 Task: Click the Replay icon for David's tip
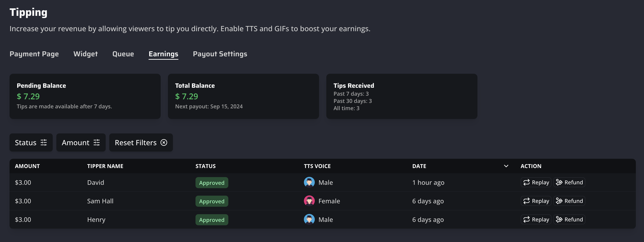coord(527,183)
